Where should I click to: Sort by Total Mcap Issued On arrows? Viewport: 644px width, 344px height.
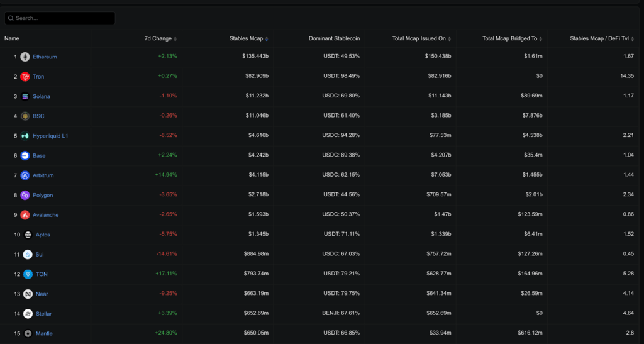point(449,39)
